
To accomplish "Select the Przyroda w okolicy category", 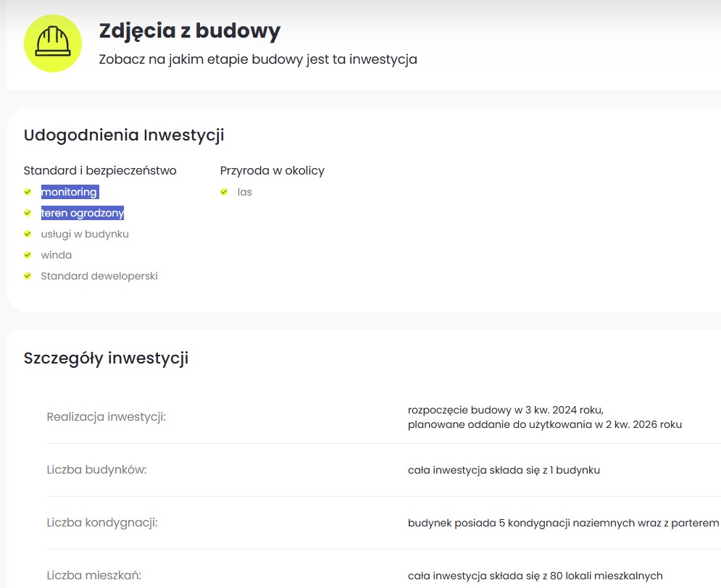I will click(x=272, y=170).
